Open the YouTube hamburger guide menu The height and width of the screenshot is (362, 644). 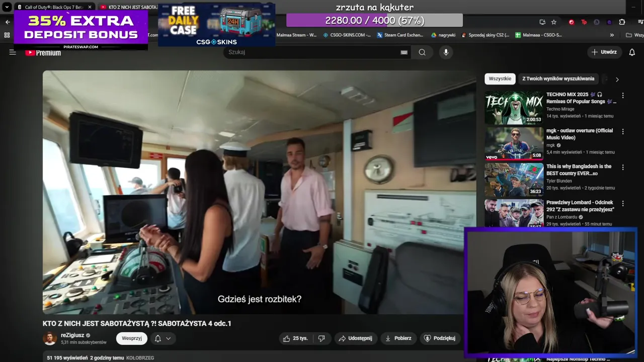point(13,52)
